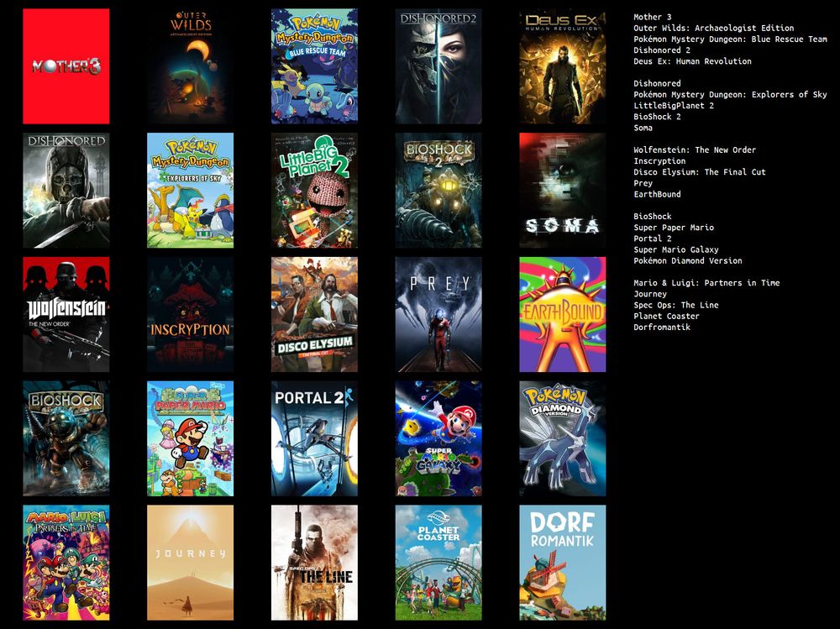Open Wolfenstein The New Order cover
The height and width of the screenshot is (629, 840).
(66, 314)
